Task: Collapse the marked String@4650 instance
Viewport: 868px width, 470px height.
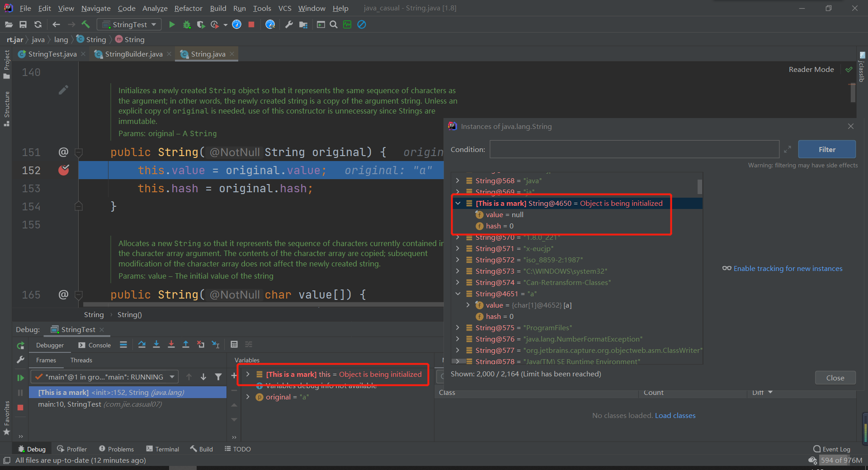Action: [x=458, y=204]
